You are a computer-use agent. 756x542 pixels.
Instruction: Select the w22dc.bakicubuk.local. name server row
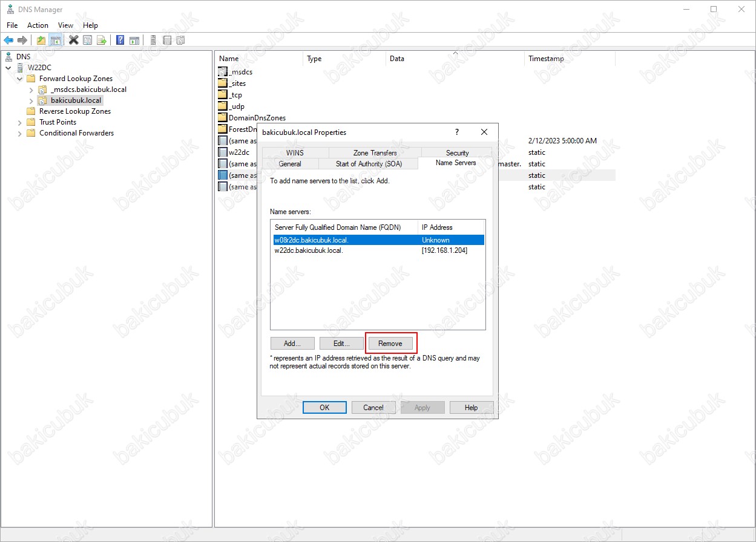(309, 251)
